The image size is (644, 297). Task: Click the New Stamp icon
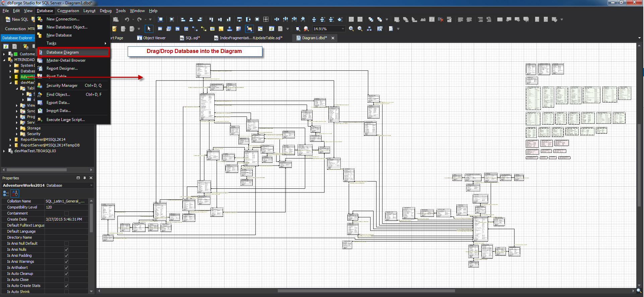[x=230, y=29]
